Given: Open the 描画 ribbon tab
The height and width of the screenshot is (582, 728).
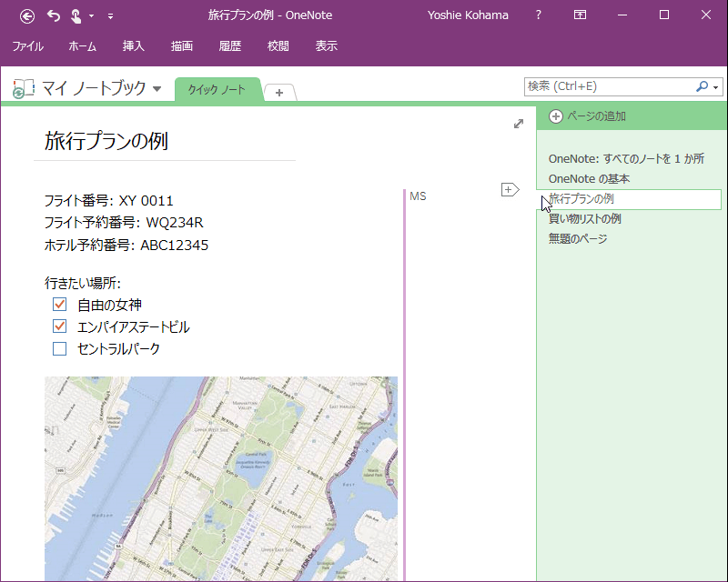Looking at the screenshot, I should [181, 46].
